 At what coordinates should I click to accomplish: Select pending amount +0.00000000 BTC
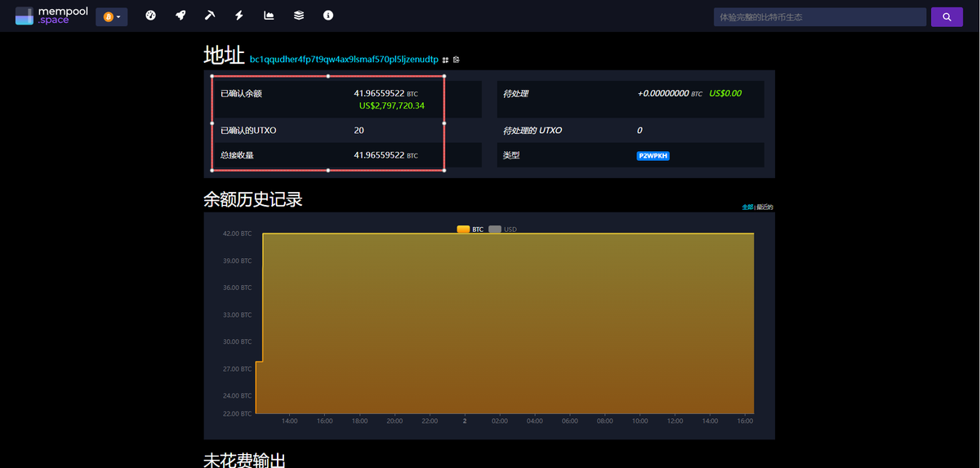point(670,94)
